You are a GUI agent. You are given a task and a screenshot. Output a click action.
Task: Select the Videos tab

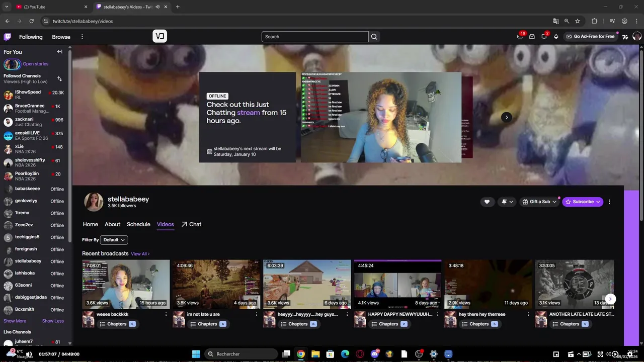coord(166,224)
